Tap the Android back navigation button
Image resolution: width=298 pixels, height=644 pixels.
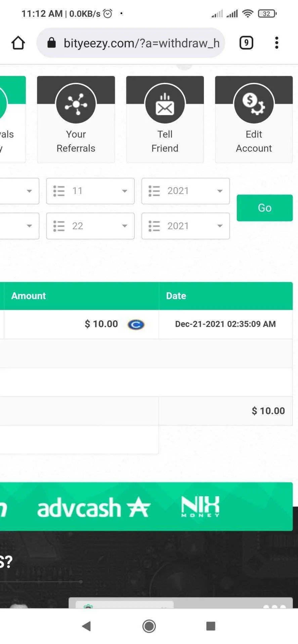tap(87, 626)
